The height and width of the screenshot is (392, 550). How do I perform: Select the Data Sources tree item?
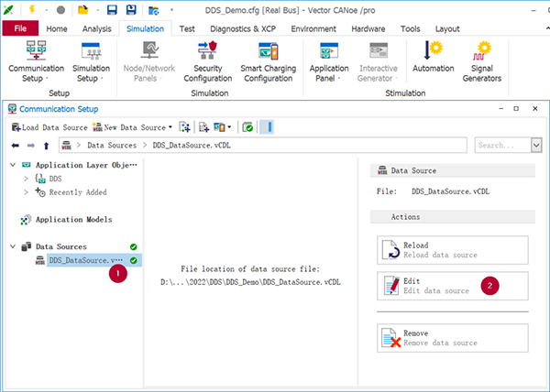point(61,246)
